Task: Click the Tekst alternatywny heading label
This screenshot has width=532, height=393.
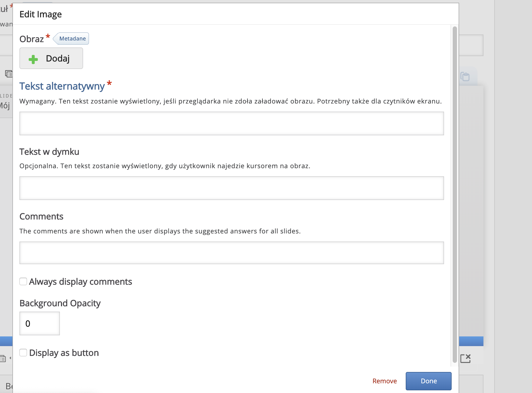Action: point(62,86)
